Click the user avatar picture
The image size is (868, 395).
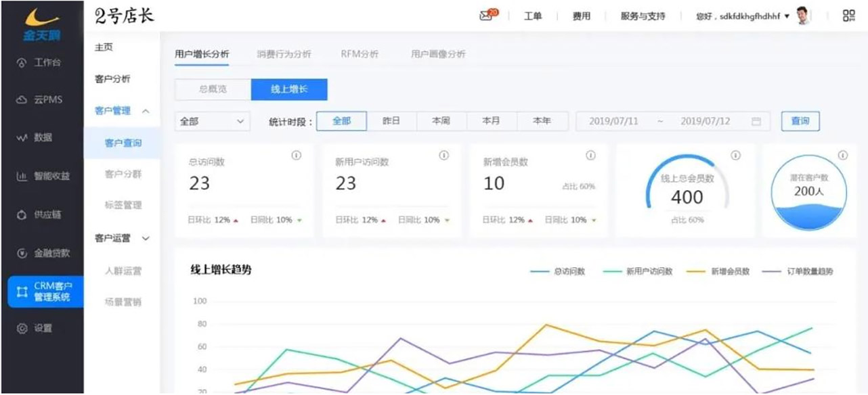click(803, 16)
